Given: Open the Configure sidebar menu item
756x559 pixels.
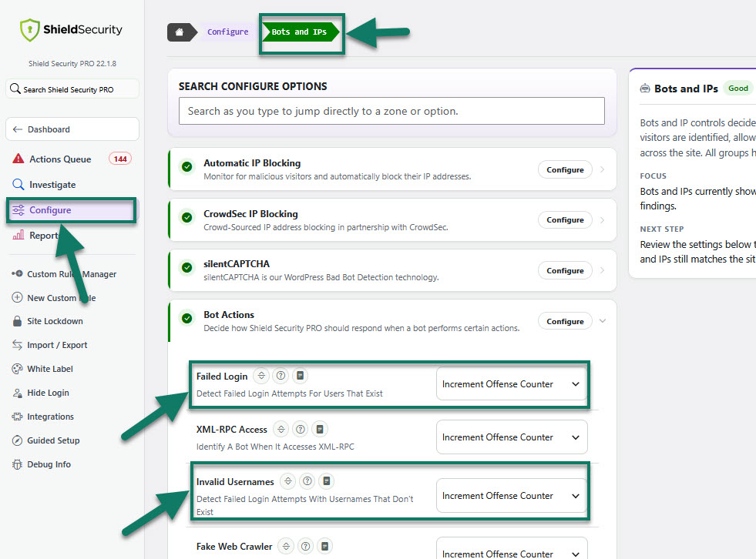Looking at the screenshot, I should pyautogui.click(x=72, y=210).
